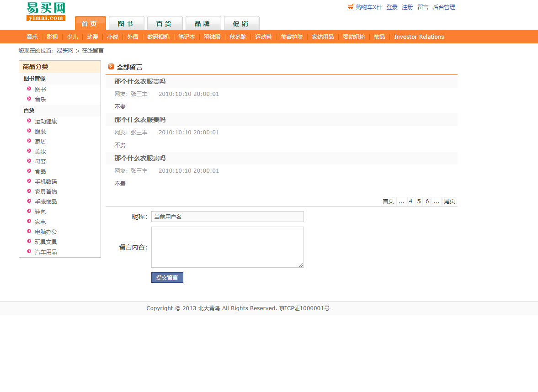Open the 数码相机 category in the navbar
This screenshot has height=392, width=538.
click(x=158, y=37)
